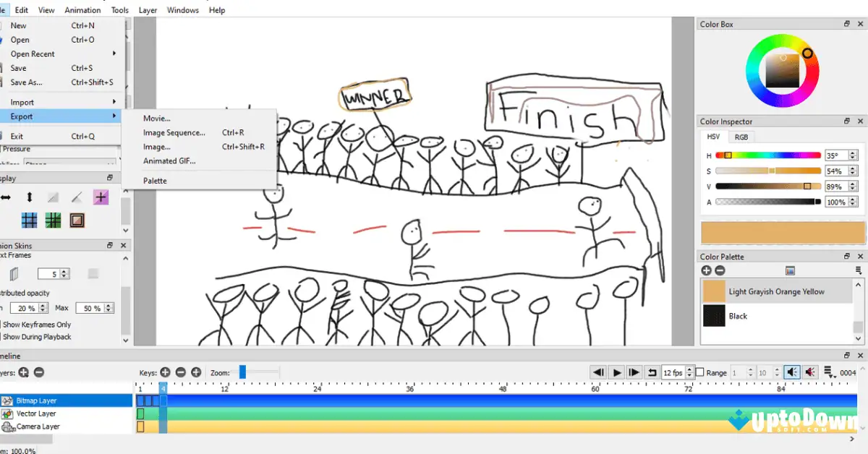Image resolution: width=868 pixels, height=454 pixels.
Task: Toggle the blue grid overlay icon
Action: [x=29, y=220]
